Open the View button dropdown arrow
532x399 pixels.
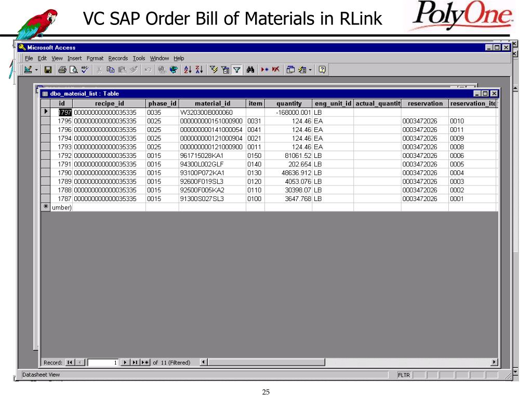tap(36, 70)
